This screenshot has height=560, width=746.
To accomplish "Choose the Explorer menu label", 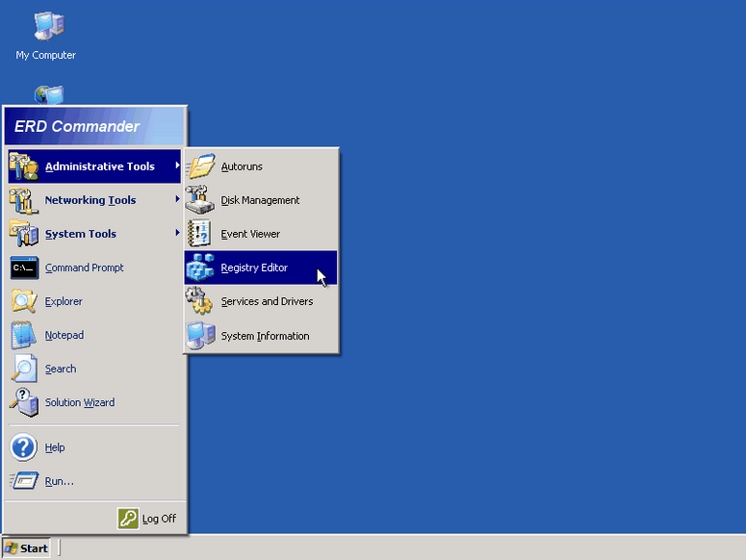I will (x=64, y=301).
